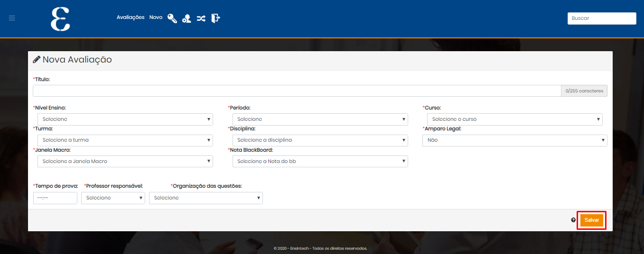Click the shuffle arrows icon

(x=201, y=18)
